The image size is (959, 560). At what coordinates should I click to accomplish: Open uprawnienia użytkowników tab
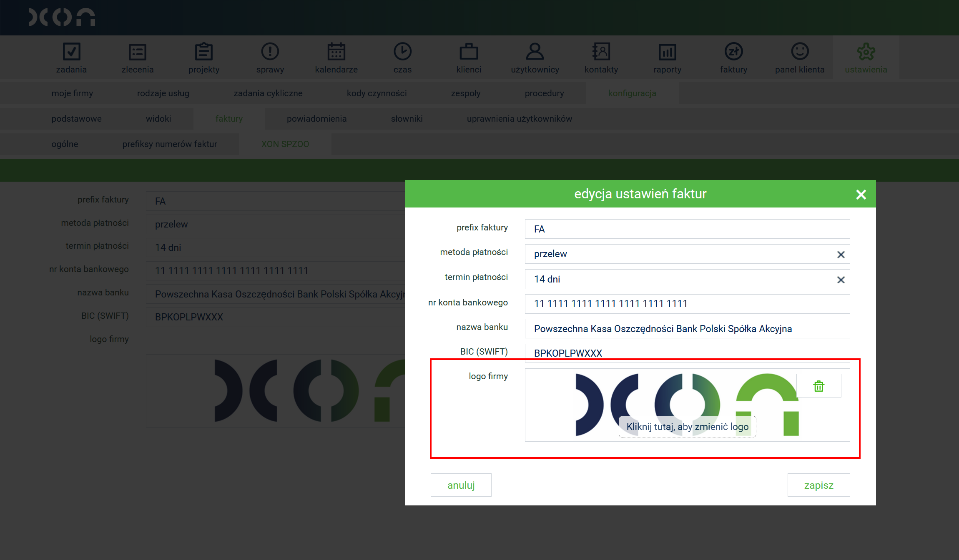pyautogui.click(x=519, y=119)
